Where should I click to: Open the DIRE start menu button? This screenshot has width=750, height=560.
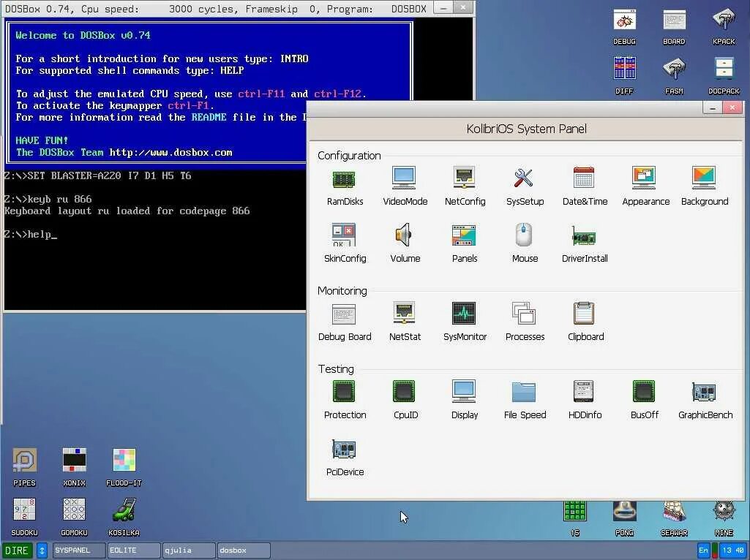pyautogui.click(x=17, y=550)
